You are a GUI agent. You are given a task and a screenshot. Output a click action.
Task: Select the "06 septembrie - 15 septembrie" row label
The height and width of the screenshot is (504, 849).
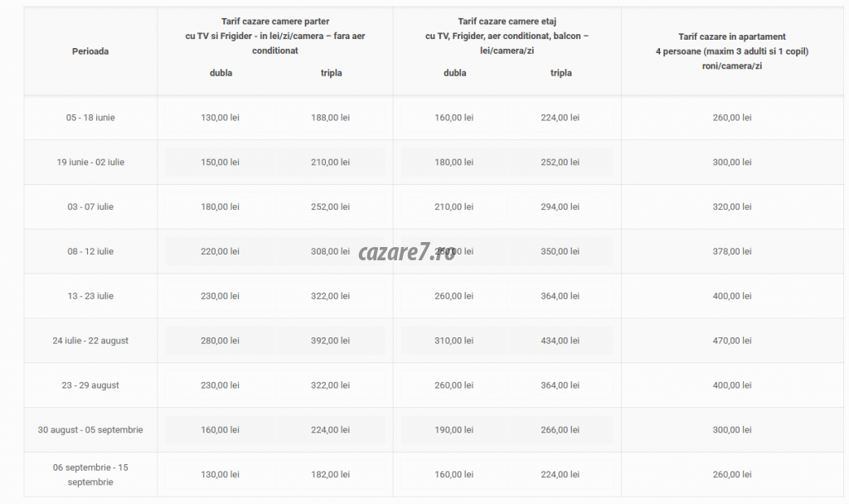pos(90,474)
